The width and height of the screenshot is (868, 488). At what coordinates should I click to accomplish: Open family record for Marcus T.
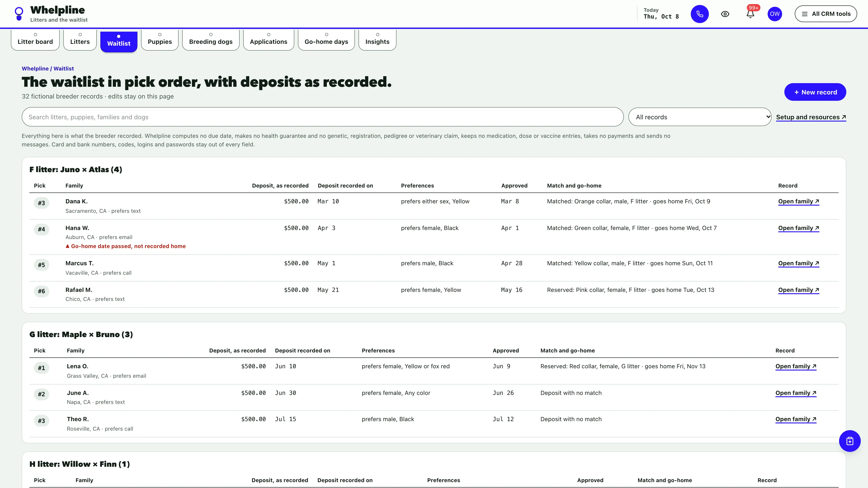tap(798, 263)
